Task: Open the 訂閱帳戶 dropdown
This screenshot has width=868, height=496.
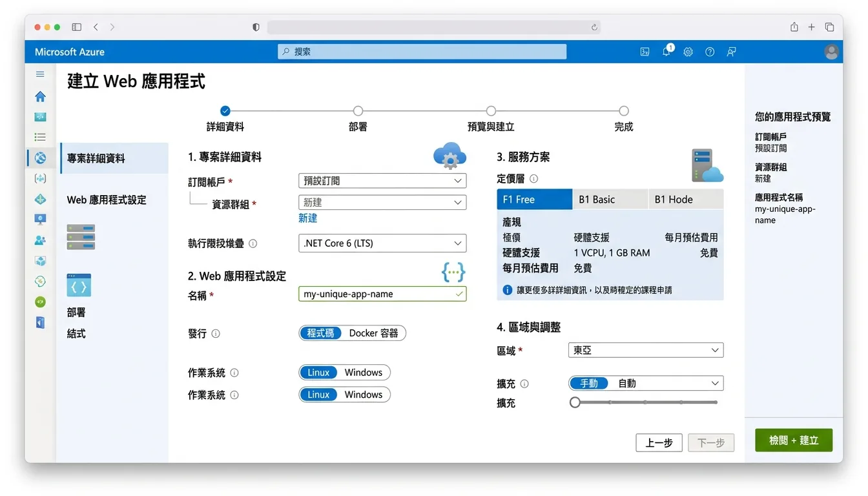Action: 382,181
